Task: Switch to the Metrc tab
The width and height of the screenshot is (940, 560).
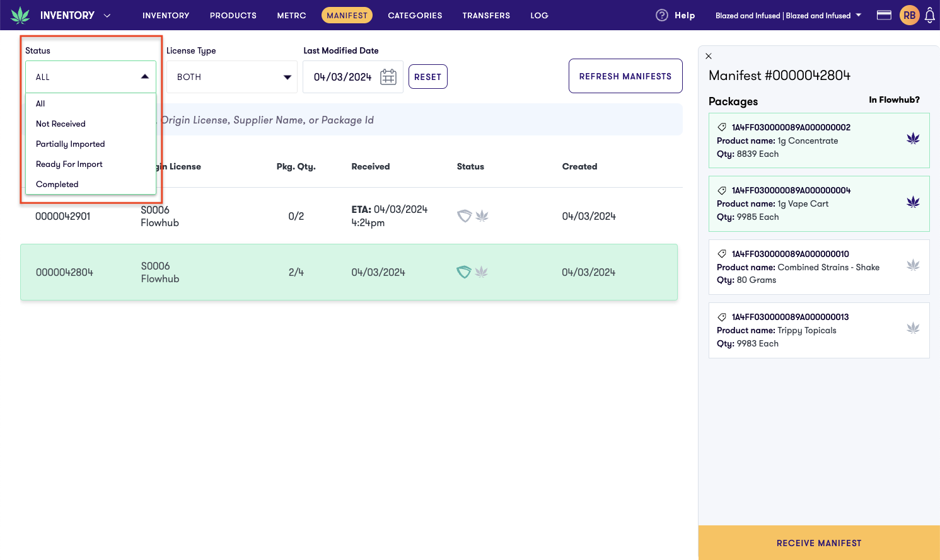Action: click(x=291, y=15)
